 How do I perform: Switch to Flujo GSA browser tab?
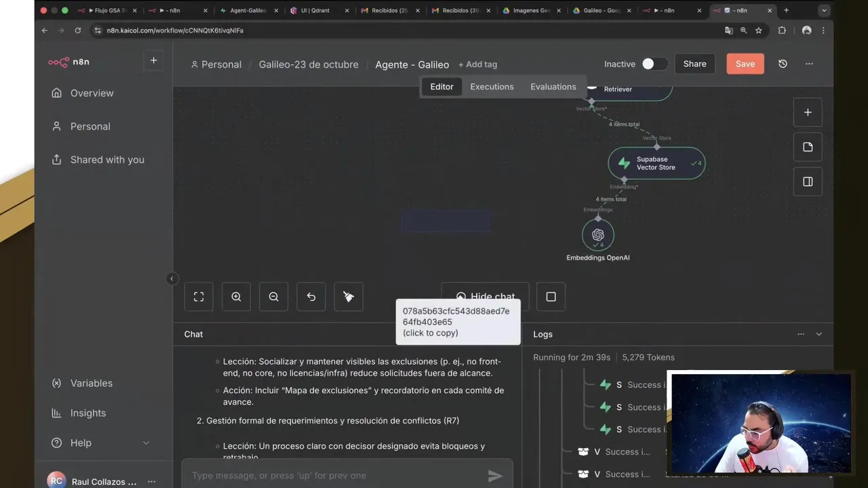pos(106,10)
